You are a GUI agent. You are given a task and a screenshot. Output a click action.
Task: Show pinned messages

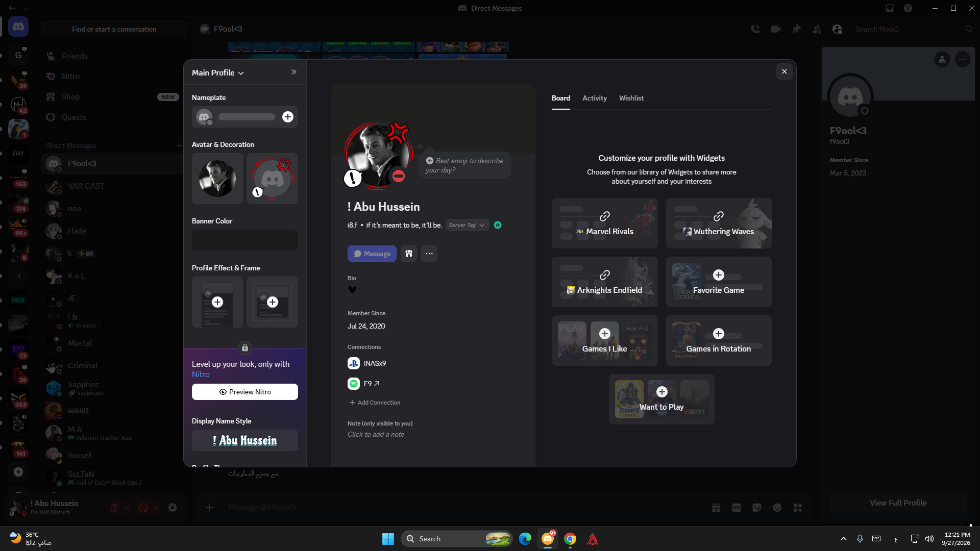click(796, 29)
